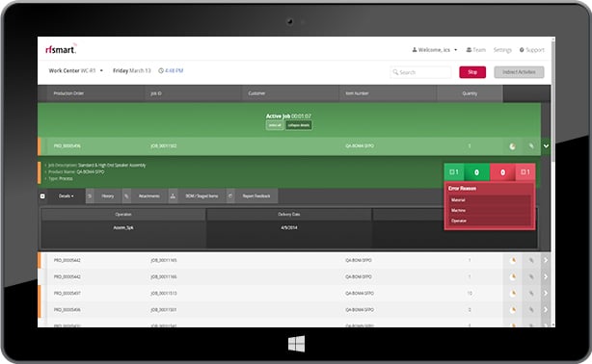
Task: Click the wrench icon on the active job row
Action: [x=531, y=146]
